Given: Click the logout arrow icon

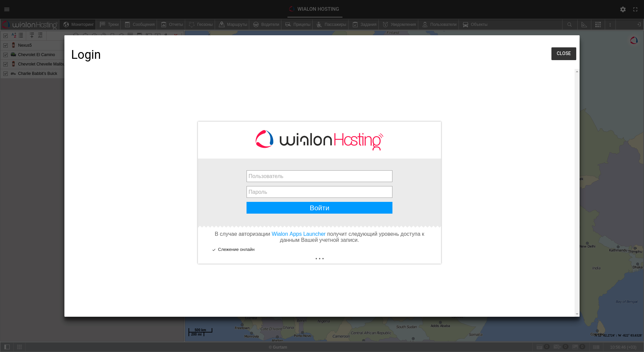Looking at the screenshot, I should 639,25.
